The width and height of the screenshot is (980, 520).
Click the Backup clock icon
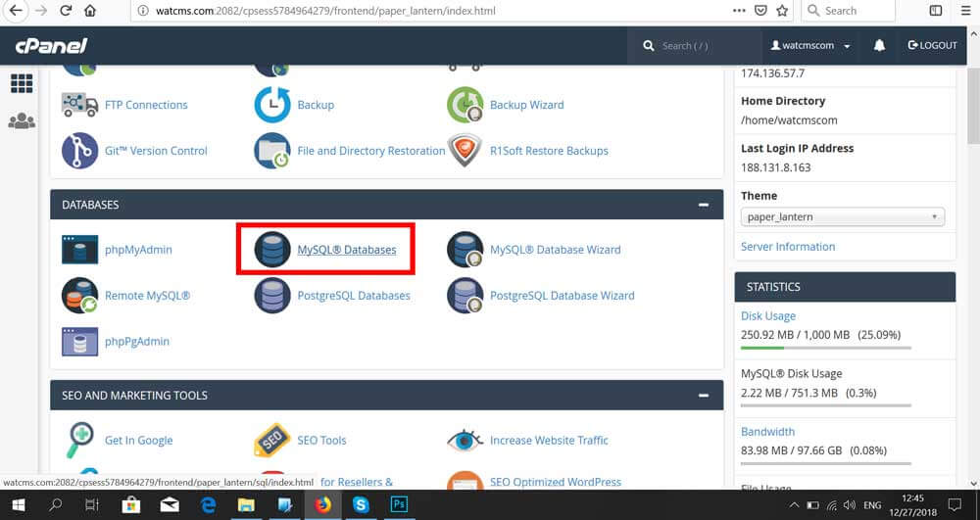click(x=272, y=105)
